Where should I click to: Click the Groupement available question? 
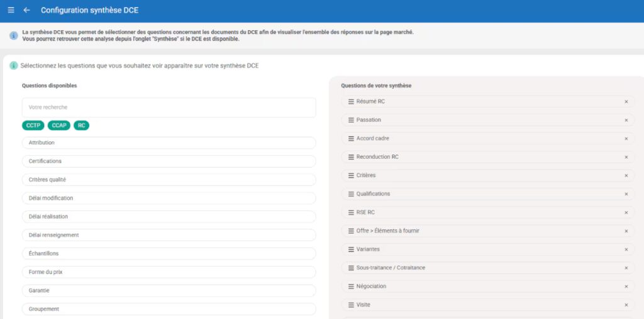pyautogui.click(x=169, y=309)
